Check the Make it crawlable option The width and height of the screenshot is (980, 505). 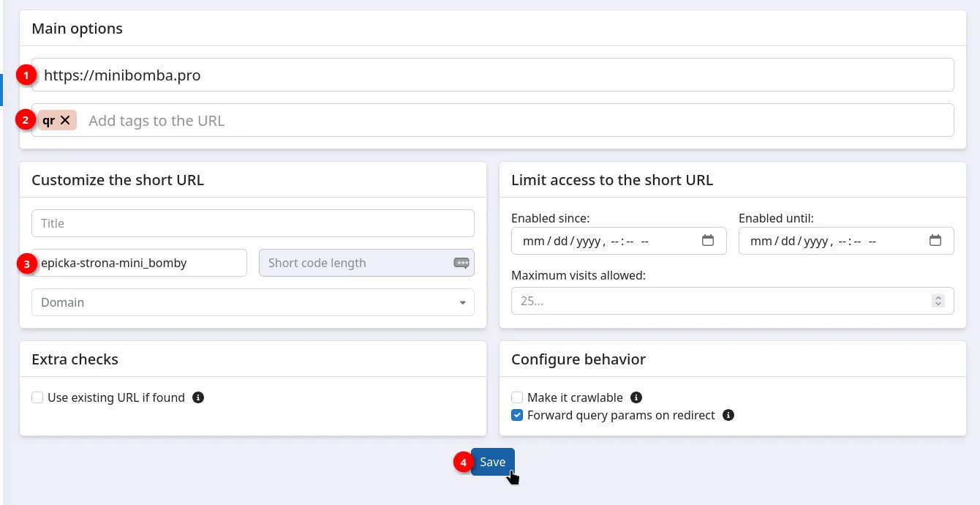tap(517, 397)
